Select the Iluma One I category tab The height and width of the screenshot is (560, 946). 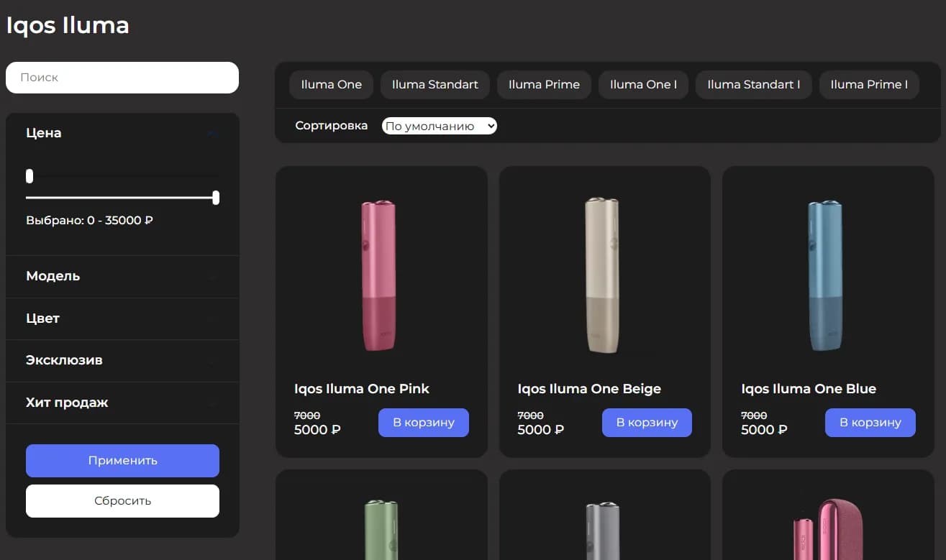pyautogui.click(x=643, y=84)
